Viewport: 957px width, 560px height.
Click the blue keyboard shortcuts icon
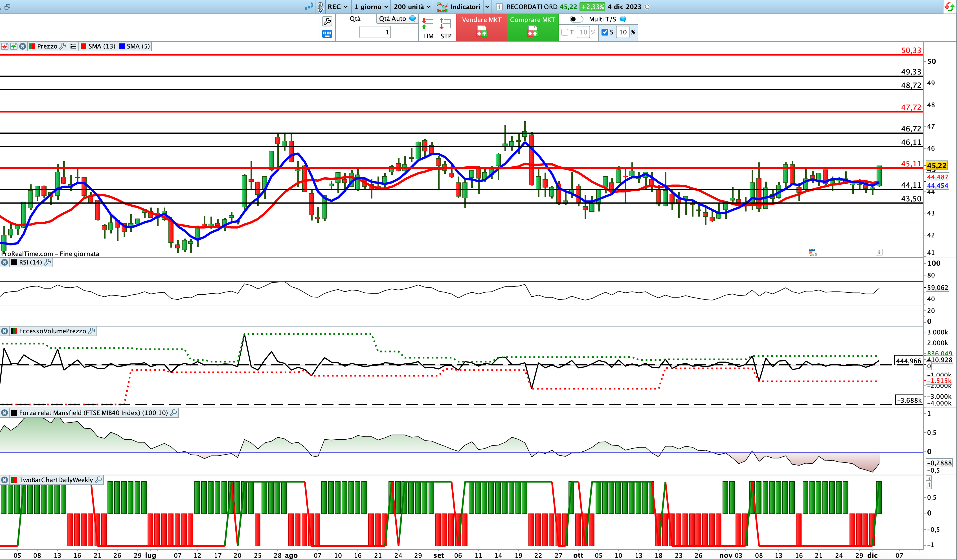327,34
